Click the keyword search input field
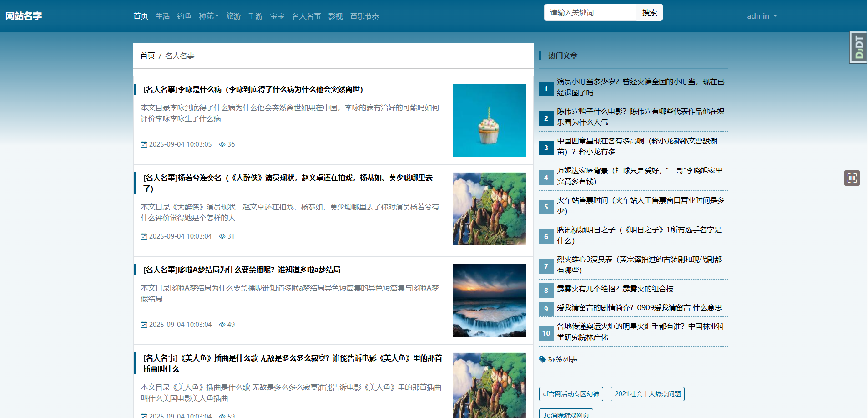Image resolution: width=868 pixels, height=418 pixels. tap(591, 12)
